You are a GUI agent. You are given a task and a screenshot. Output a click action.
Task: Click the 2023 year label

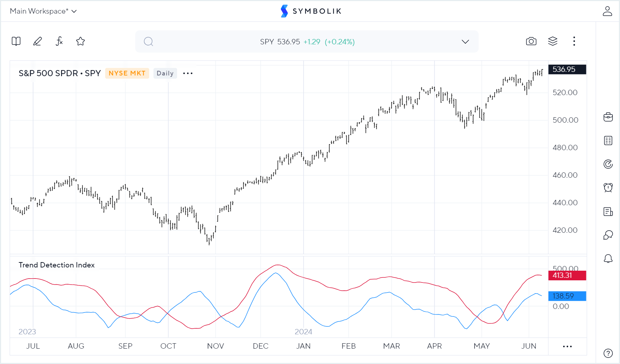pyautogui.click(x=27, y=332)
